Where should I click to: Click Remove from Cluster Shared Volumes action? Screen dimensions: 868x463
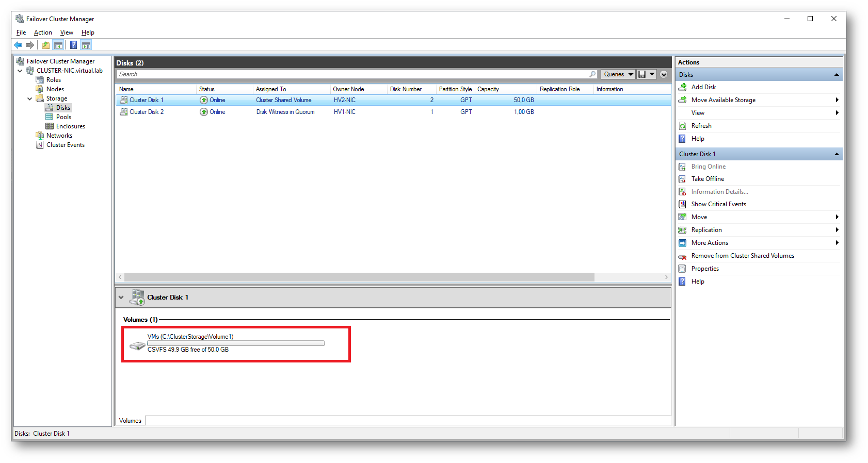[743, 256]
